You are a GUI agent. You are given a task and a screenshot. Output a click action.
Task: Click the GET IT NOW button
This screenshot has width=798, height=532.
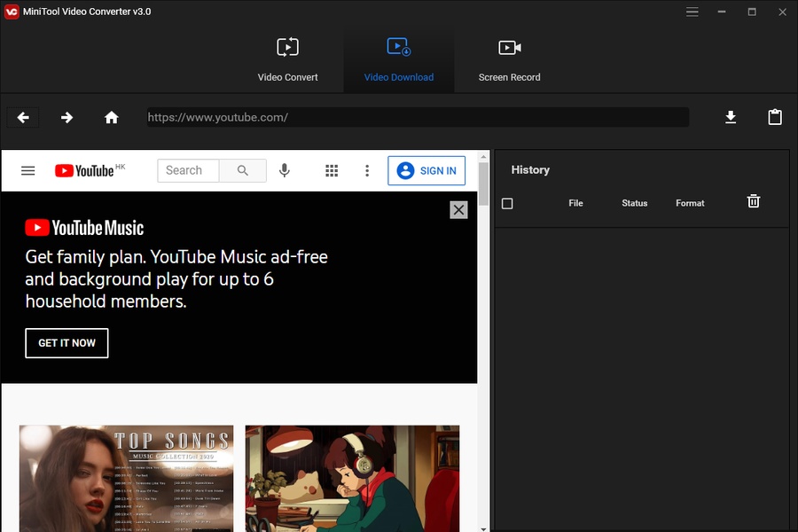click(x=66, y=343)
